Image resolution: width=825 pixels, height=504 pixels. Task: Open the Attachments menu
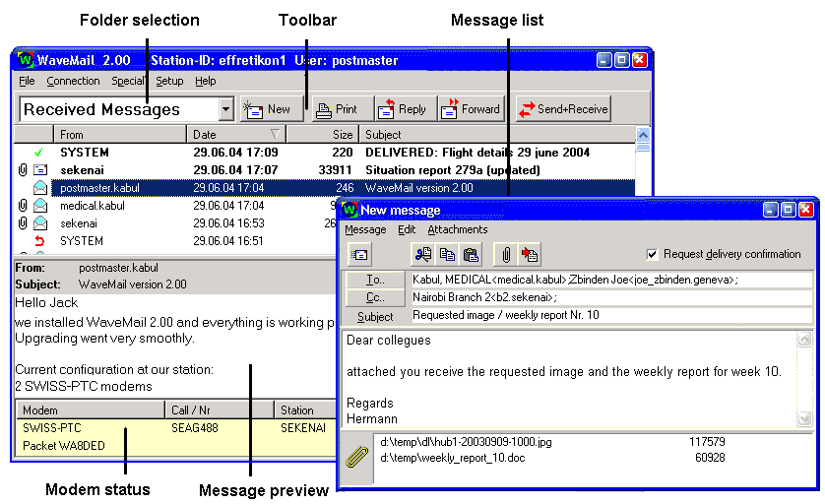tap(457, 230)
